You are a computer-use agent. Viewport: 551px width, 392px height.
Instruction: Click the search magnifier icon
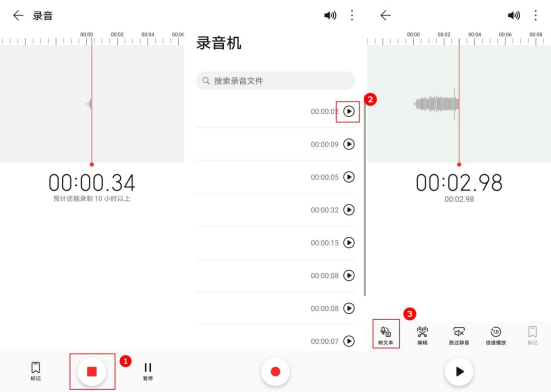(206, 81)
